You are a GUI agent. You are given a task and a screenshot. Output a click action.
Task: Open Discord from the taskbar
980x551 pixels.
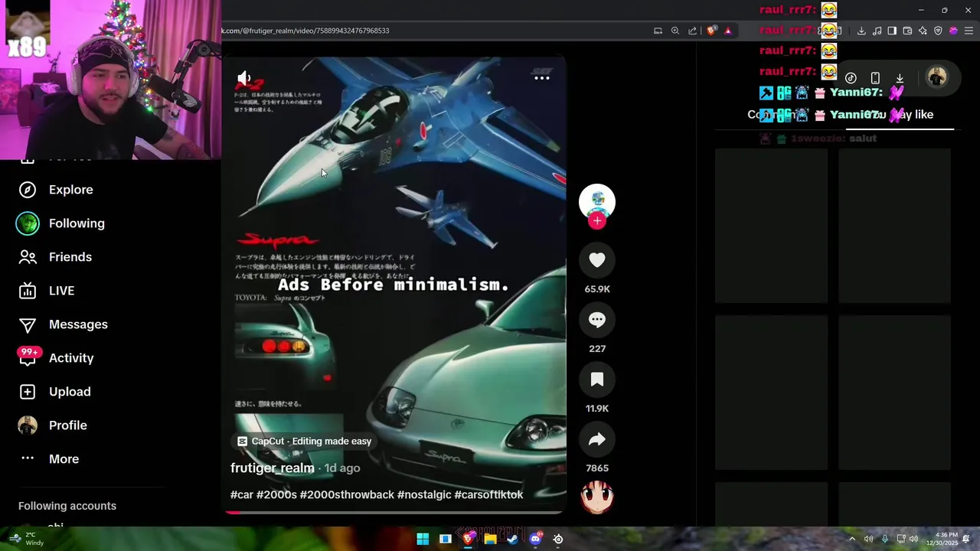point(535,539)
